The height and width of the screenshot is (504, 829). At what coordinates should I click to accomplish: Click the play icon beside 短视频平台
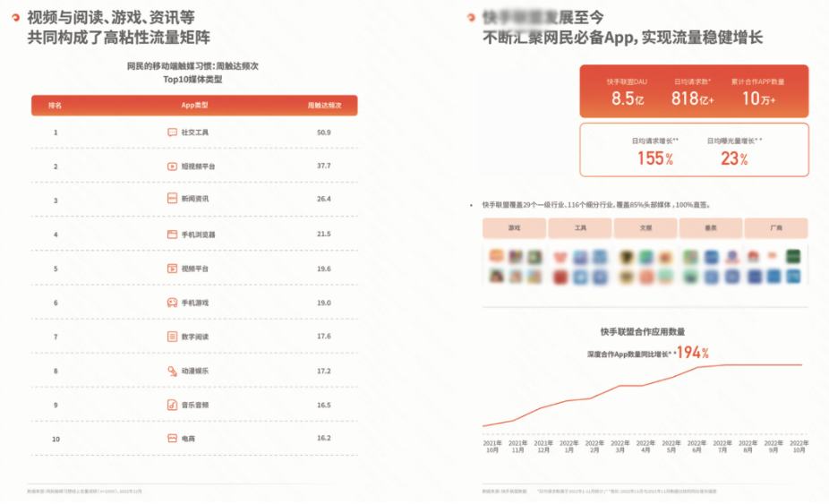coord(173,167)
